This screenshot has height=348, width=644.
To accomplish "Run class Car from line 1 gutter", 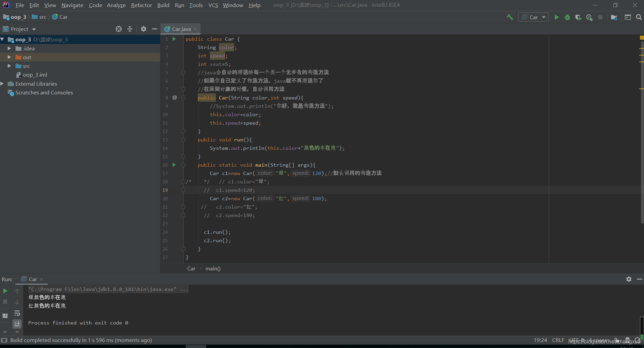I will pyautogui.click(x=174, y=39).
